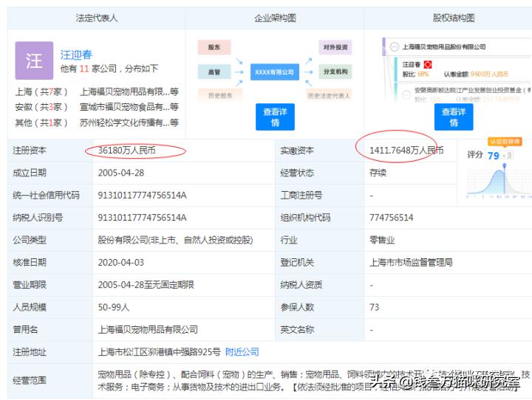Click the red 11 company count
Viewport: 532px width, 400px height.
pyautogui.click(x=83, y=69)
